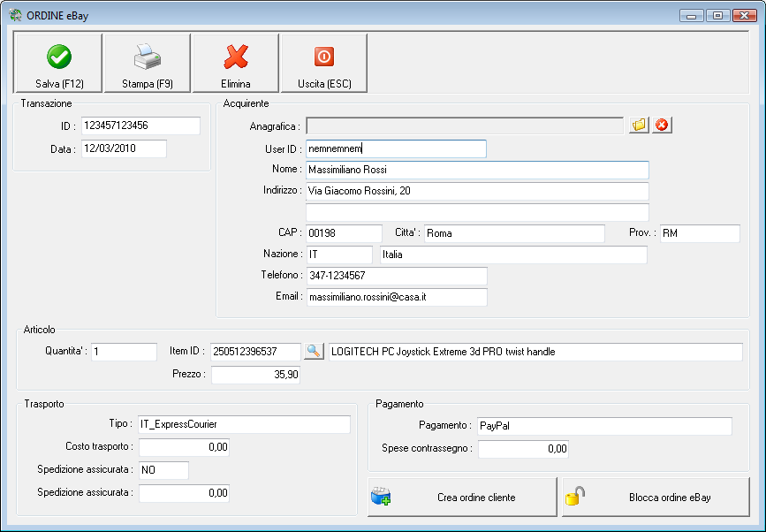The height and width of the screenshot is (532, 766).
Task: Select the Prezzo field showing 35,90
Action: pyautogui.click(x=255, y=375)
